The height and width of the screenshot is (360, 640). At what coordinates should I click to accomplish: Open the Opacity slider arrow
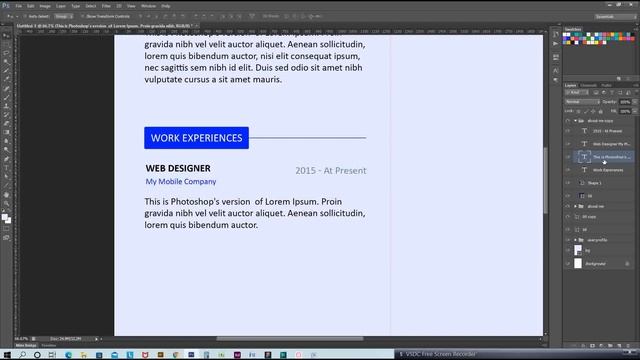pos(634,102)
